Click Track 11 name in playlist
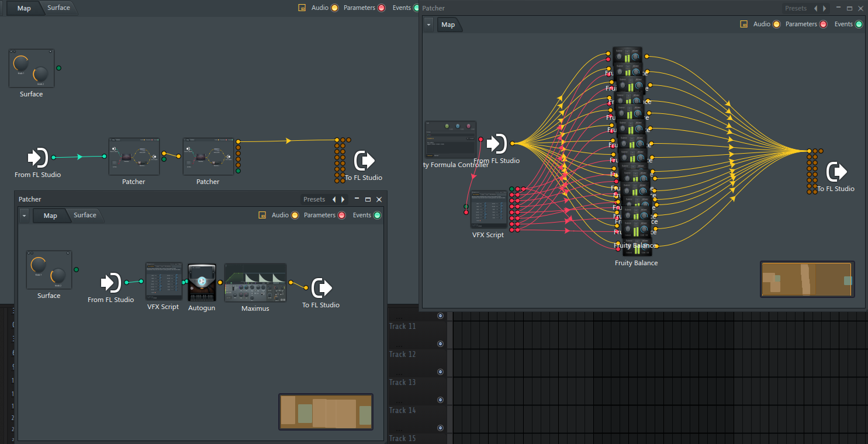 pos(403,326)
